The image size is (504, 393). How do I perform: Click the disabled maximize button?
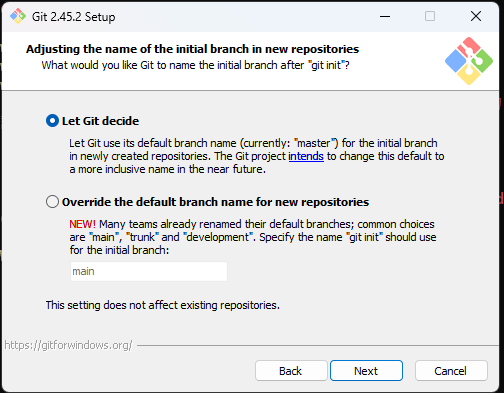(430, 16)
